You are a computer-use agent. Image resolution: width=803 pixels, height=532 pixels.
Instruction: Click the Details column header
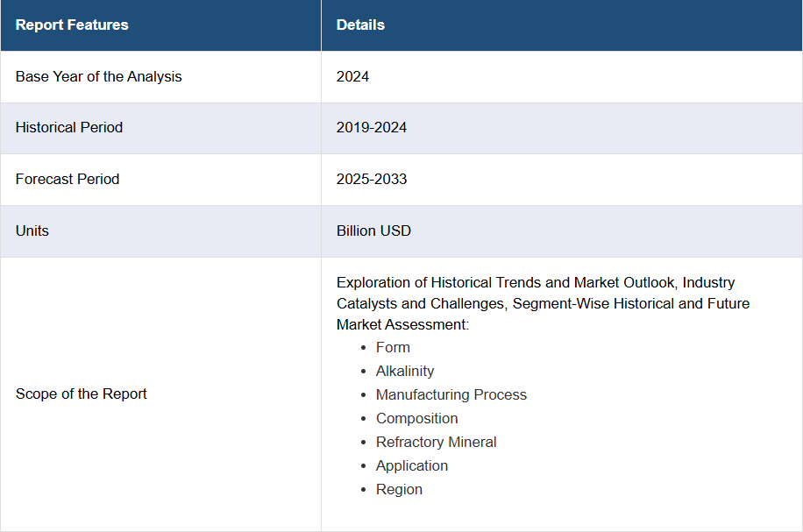coord(360,25)
